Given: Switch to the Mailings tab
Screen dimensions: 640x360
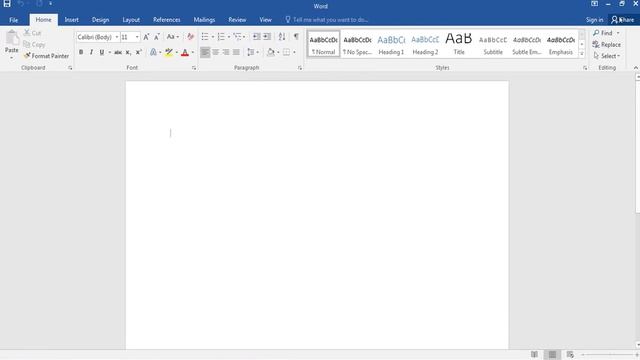Looking at the screenshot, I should pyautogui.click(x=204, y=20).
